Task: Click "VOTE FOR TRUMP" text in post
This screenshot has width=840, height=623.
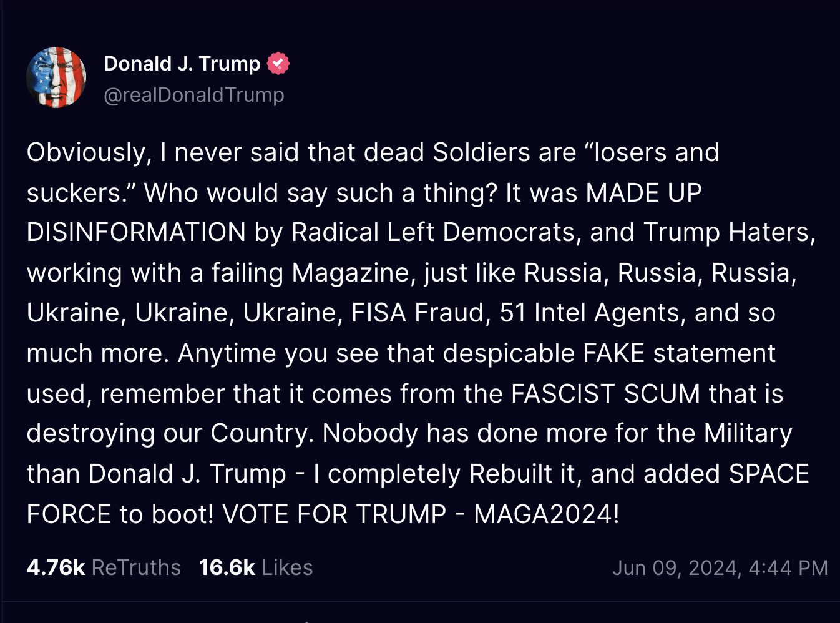Action: (335, 514)
